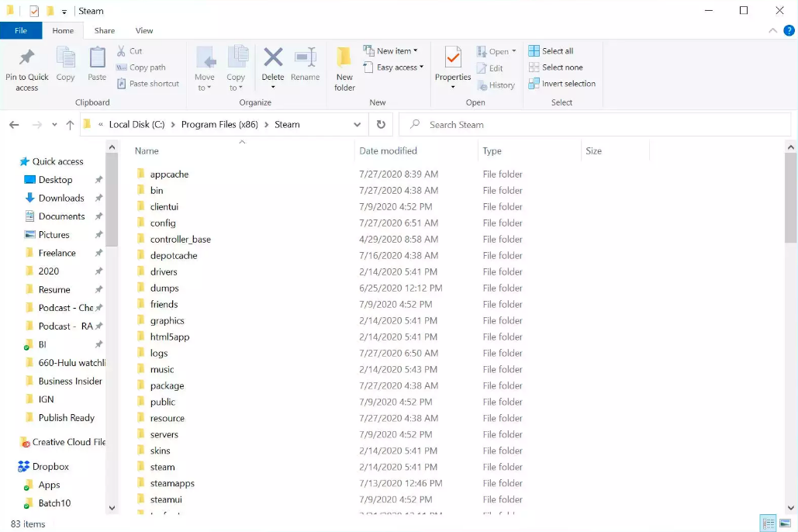Screen dimensions: 798x532
Task: Click the Copy icon in Clipboard group
Action: pos(66,59)
